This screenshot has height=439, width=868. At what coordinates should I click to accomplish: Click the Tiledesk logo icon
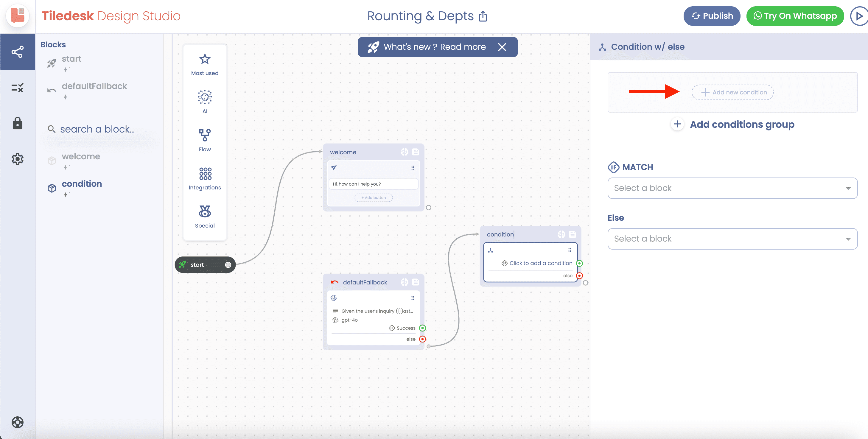pyautogui.click(x=18, y=15)
